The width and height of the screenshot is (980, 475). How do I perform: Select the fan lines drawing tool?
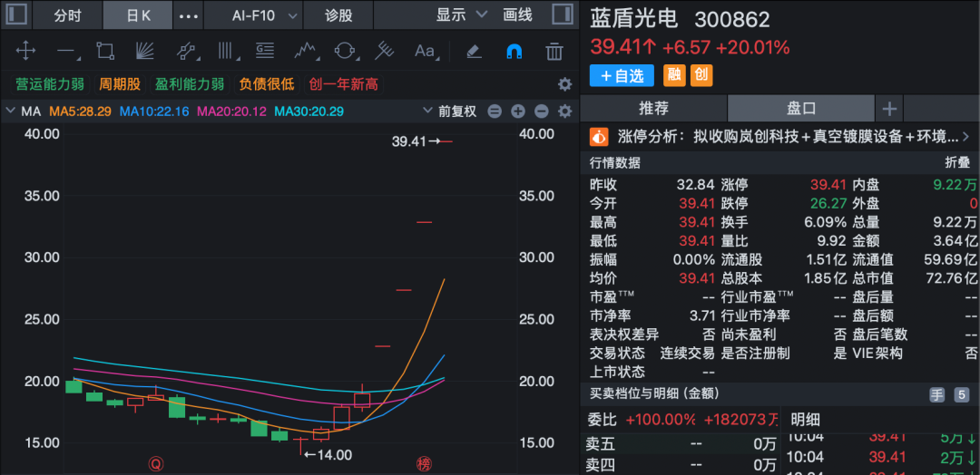tap(144, 51)
